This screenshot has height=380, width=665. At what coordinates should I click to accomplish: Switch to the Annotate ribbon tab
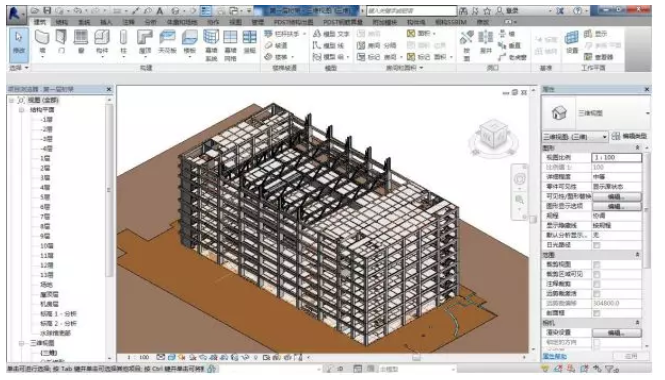[129, 22]
